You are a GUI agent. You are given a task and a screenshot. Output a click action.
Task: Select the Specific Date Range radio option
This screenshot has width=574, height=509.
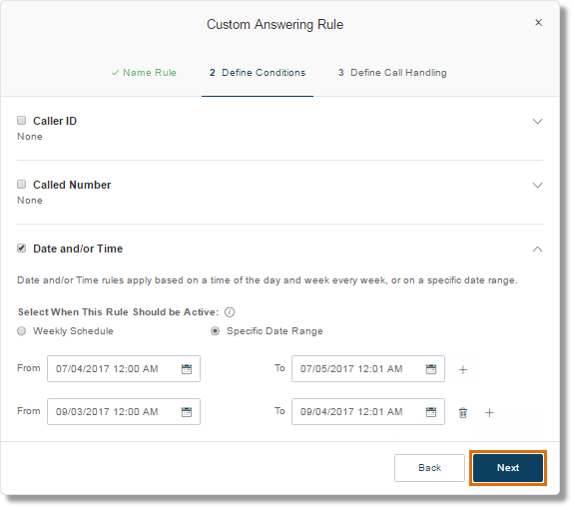coord(215,331)
